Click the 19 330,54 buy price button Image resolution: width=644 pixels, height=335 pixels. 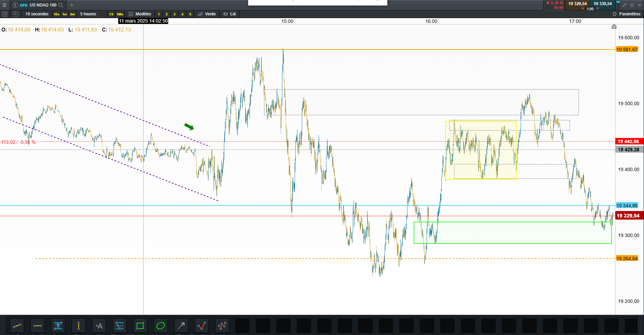pos(603,4)
